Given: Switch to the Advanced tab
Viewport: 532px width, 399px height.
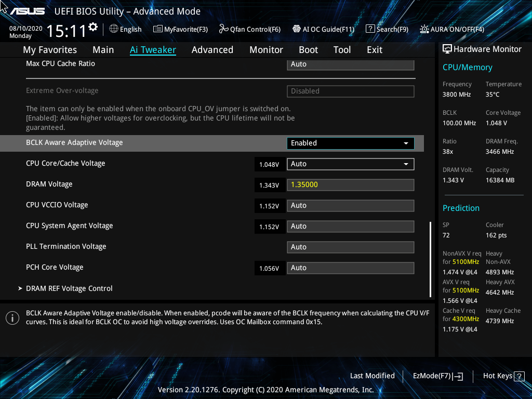Looking at the screenshot, I should [x=212, y=49].
